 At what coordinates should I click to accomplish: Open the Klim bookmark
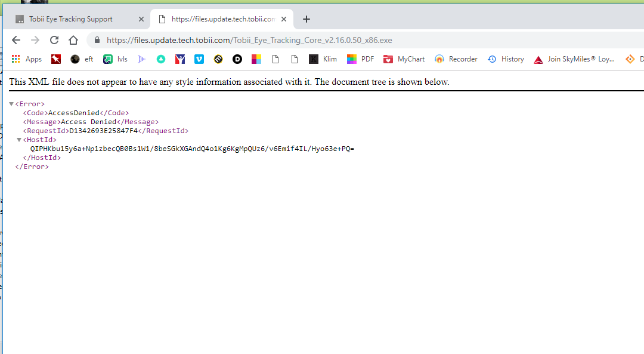tap(323, 59)
